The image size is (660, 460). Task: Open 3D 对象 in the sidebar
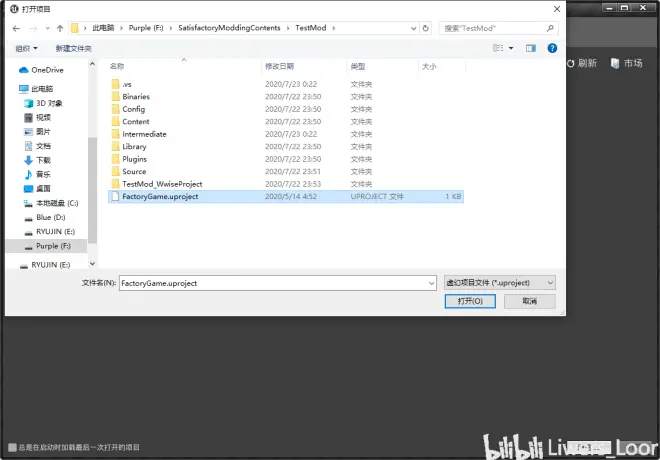tap(43, 103)
